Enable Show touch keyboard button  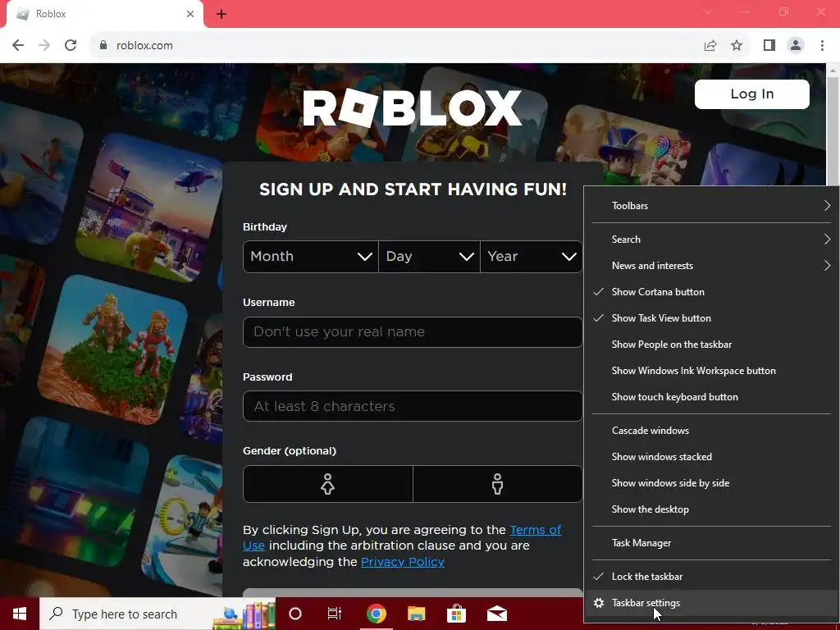click(x=711, y=397)
